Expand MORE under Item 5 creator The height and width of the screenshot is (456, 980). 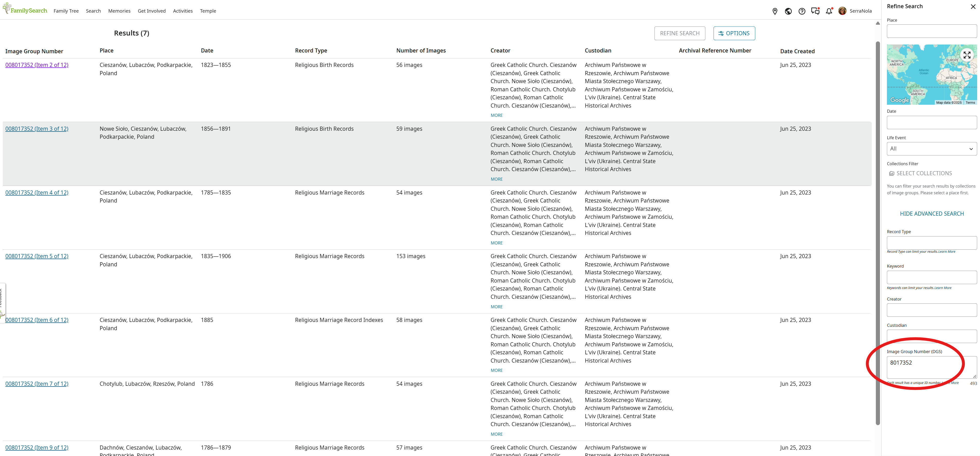pyautogui.click(x=497, y=307)
